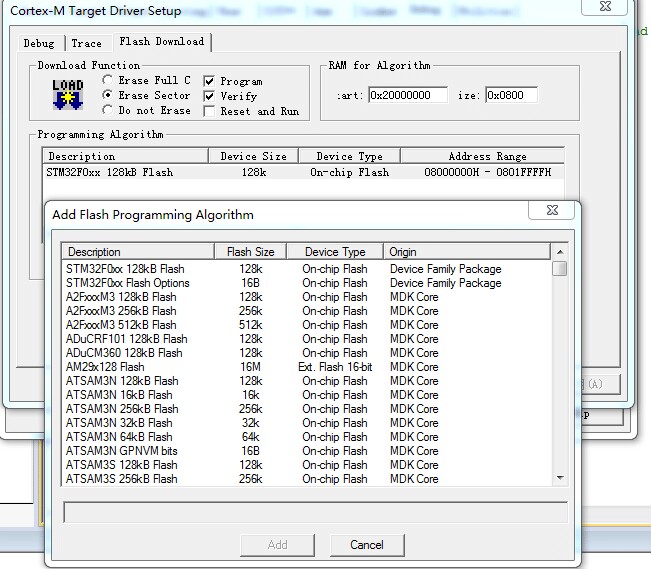The image size is (651, 569).
Task: Click the RAM size input field
Action: click(511, 95)
